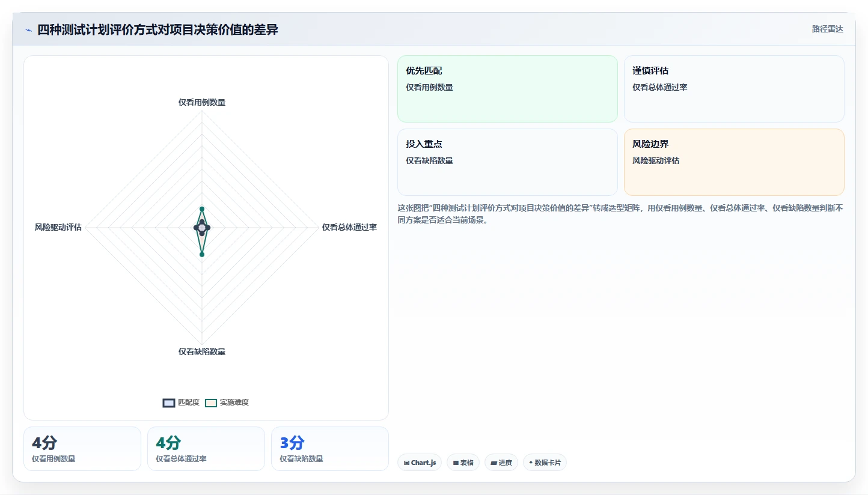Image resolution: width=868 pixels, height=495 pixels.
Task: Click the top green radar data point
Action: [x=202, y=209]
